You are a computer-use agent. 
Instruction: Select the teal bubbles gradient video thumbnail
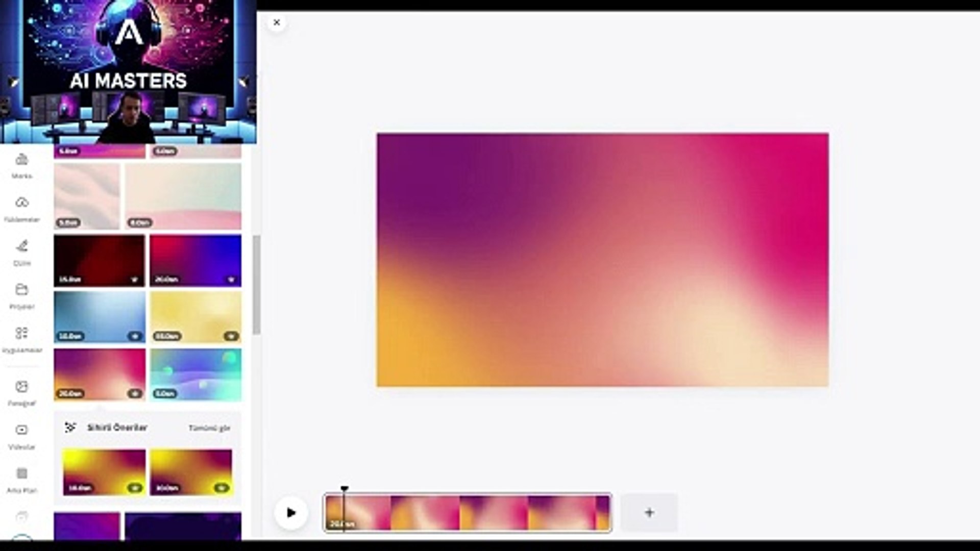coord(195,374)
